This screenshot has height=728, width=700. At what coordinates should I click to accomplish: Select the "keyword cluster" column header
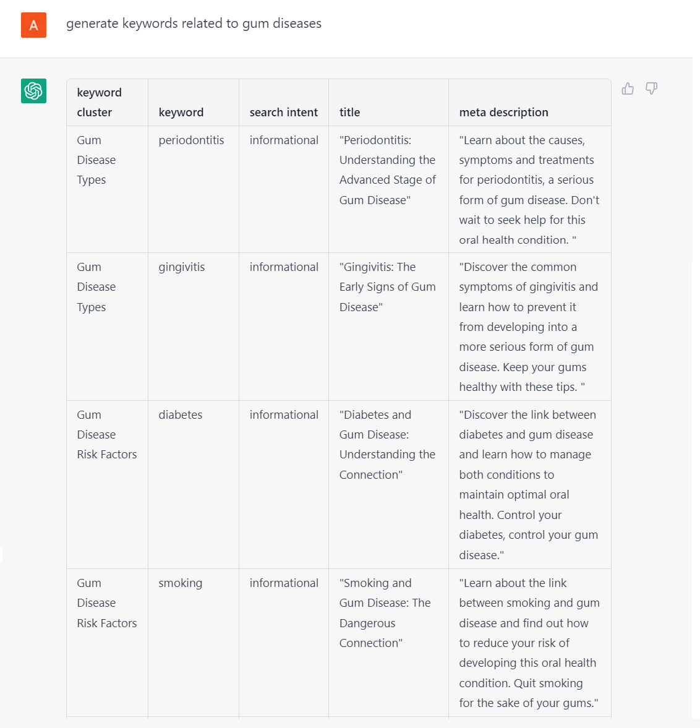99,103
